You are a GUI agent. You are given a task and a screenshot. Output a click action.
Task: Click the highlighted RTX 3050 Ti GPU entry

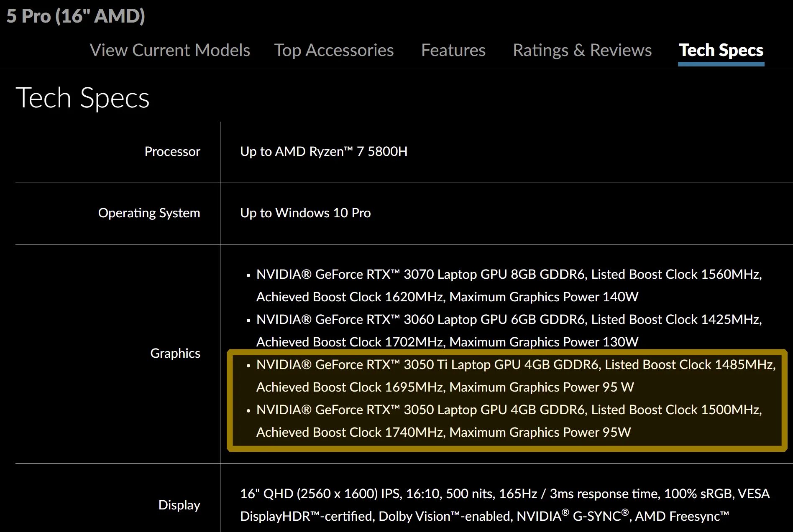pos(515,364)
